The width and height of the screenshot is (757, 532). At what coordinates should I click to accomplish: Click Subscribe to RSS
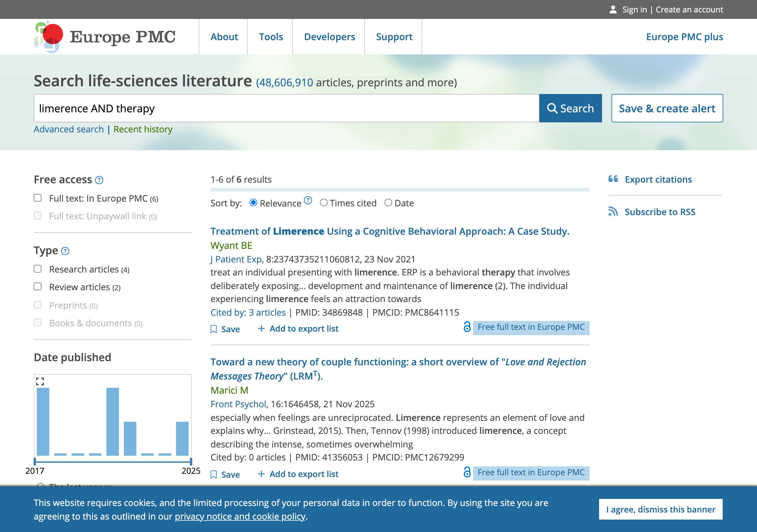tap(660, 212)
